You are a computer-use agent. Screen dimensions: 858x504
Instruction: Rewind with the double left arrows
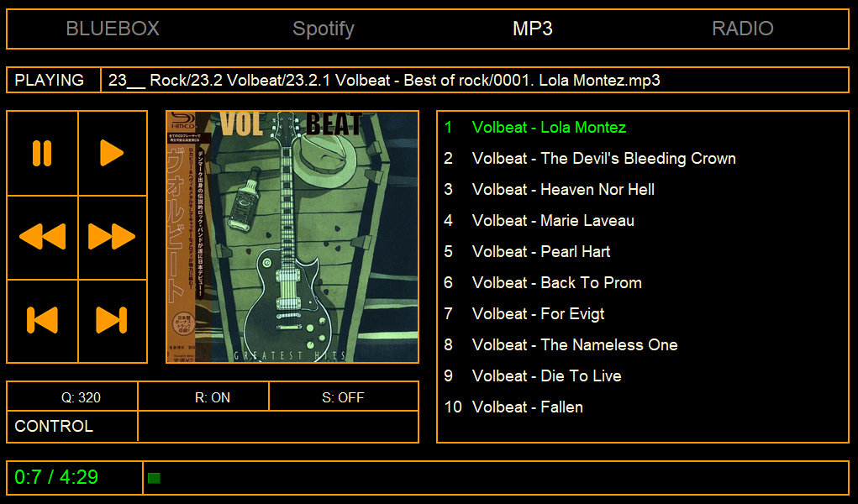point(42,237)
